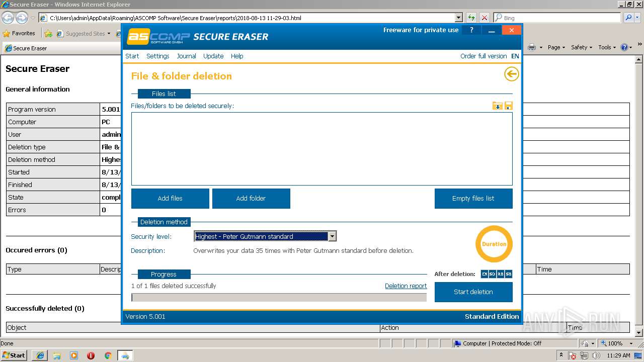This screenshot has width=644, height=362.
Task: Open Secure Eraser help question mark
Action: pos(471,30)
